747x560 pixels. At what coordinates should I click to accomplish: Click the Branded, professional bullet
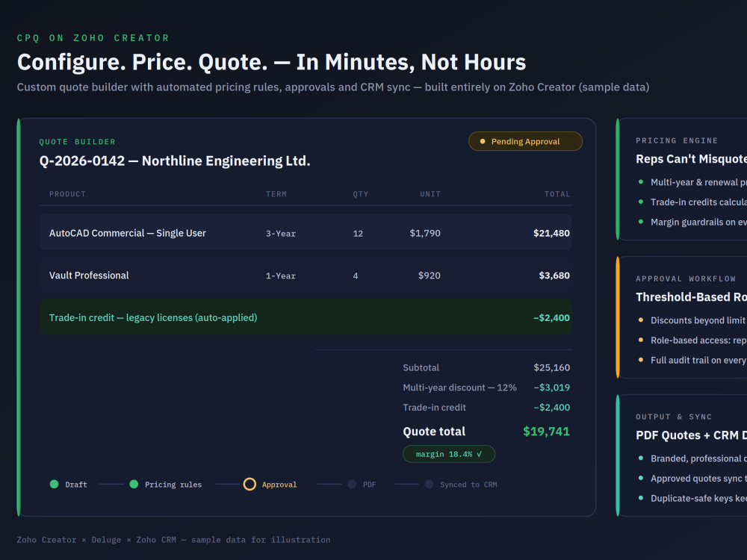pyautogui.click(x=698, y=458)
